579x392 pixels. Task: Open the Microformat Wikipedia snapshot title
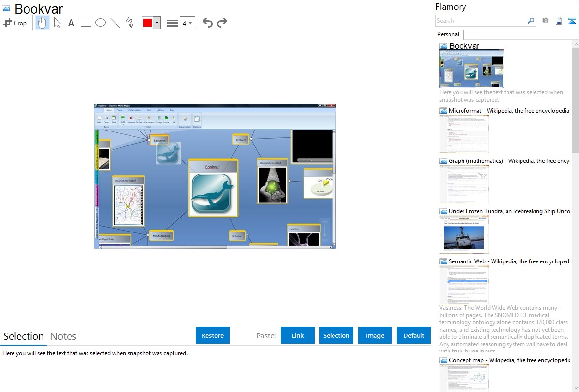(x=509, y=111)
